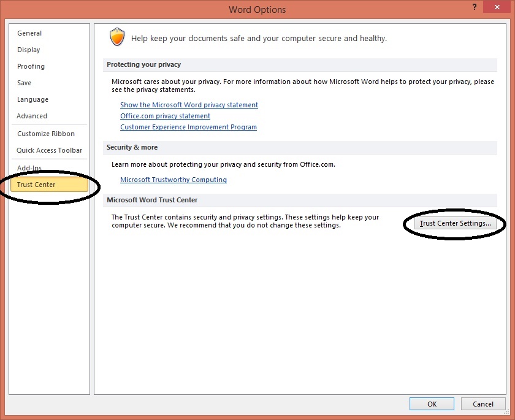Screen dimensions: 515x420
Task: Click the Security & more heading
Action: [x=132, y=147]
